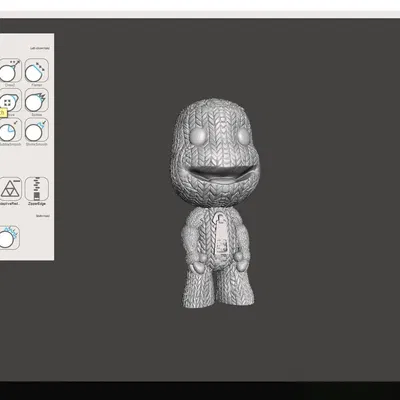Select the Flatten brush
Screen dimensions: 400x400
tap(37, 70)
